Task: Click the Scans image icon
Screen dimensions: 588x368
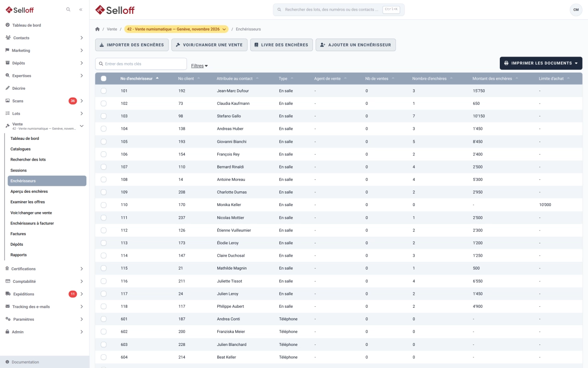Action: click(x=8, y=101)
